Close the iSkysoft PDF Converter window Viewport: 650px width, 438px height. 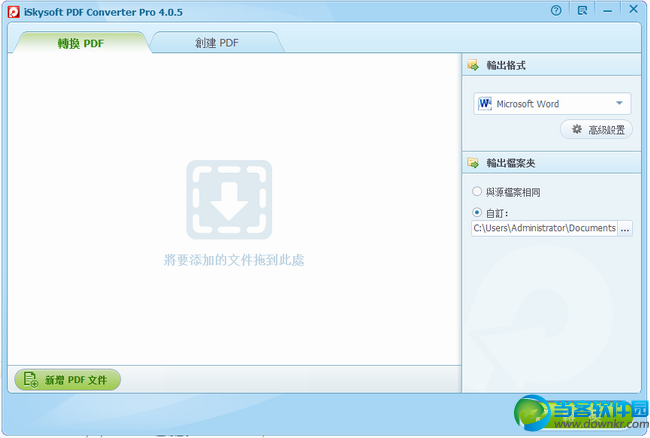tap(633, 9)
